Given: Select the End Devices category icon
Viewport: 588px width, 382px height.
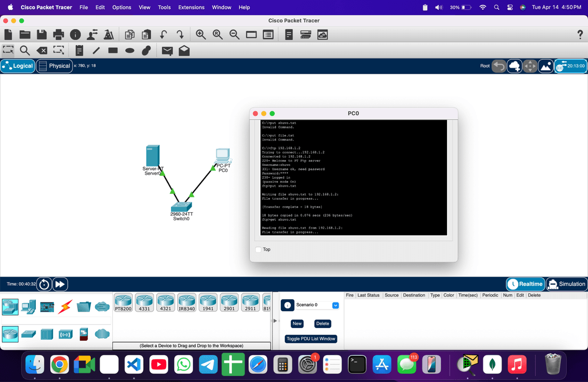Looking at the screenshot, I should [x=28, y=307].
